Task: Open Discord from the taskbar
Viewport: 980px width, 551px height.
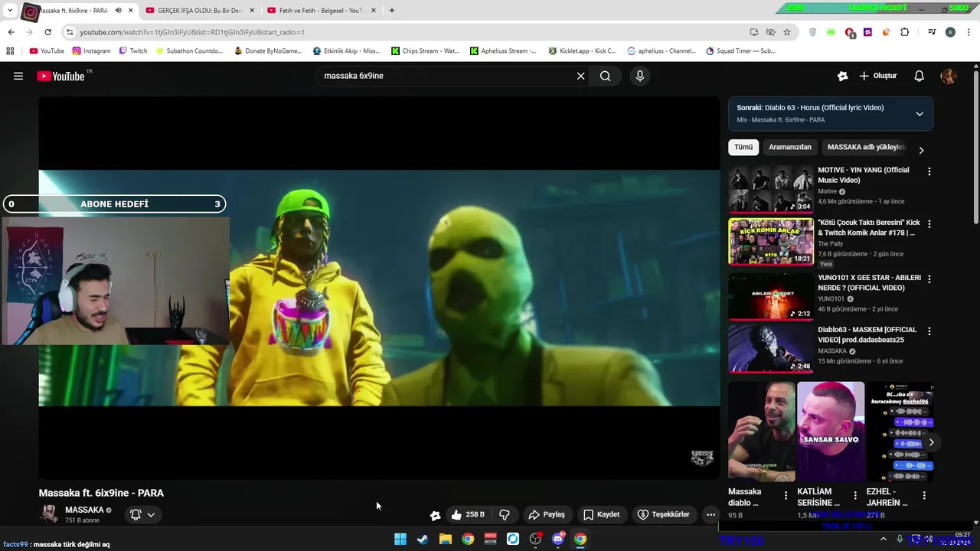Action: (558, 539)
